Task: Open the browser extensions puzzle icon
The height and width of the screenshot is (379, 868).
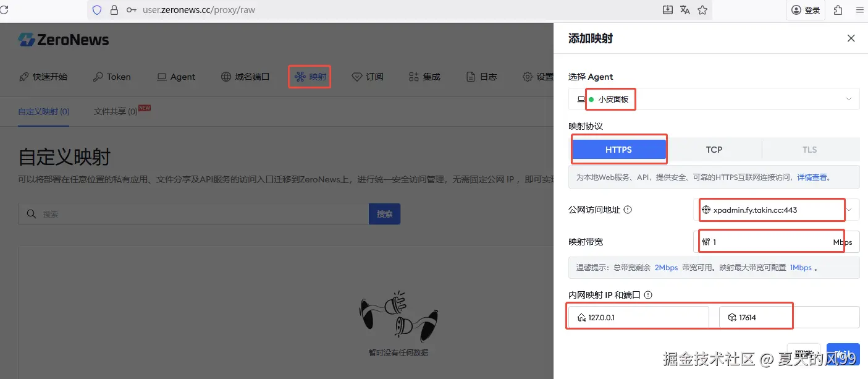Action: [838, 10]
